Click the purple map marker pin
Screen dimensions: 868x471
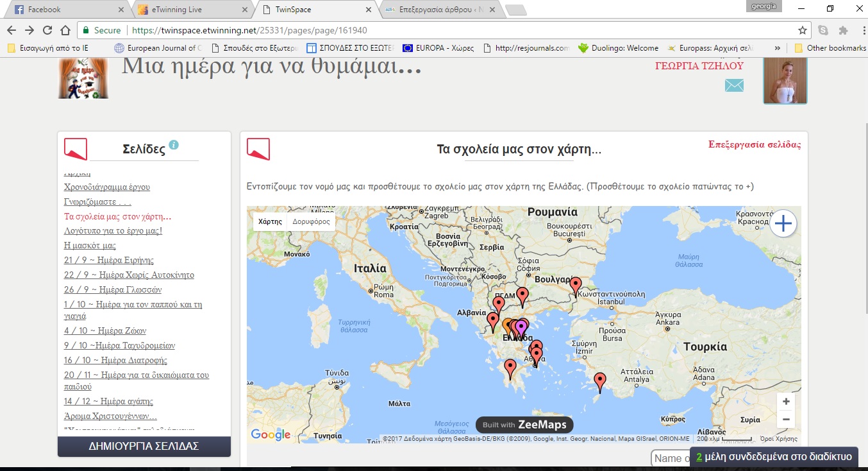521,327
